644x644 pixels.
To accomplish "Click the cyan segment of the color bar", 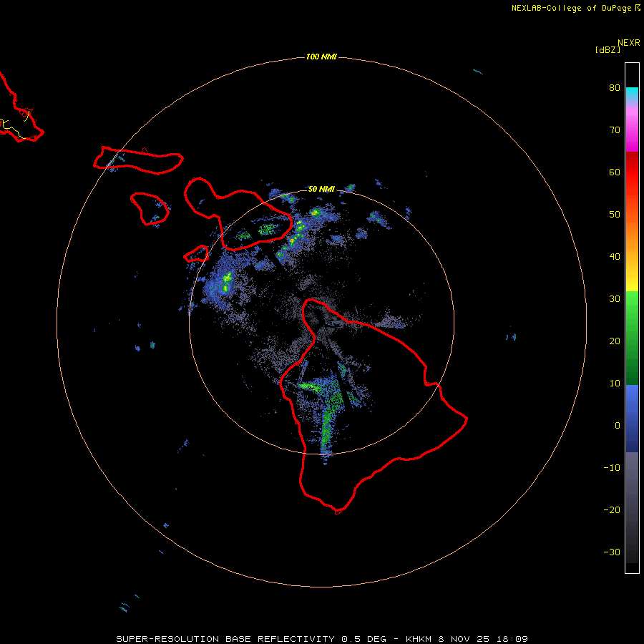I will coord(632,94).
